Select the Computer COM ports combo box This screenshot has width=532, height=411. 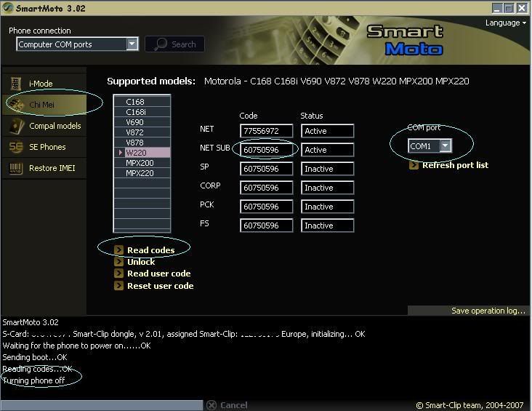tap(77, 44)
